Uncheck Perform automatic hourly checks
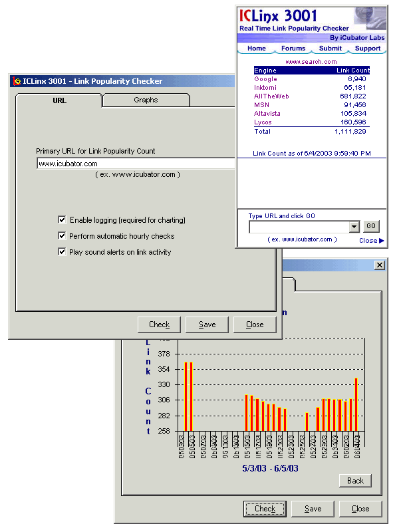The width and height of the screenshot is (399, 532). [x=62, y=236]
